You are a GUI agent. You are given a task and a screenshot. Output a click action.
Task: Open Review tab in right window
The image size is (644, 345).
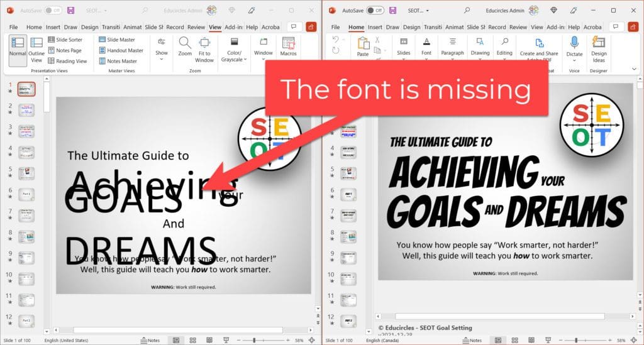click(518, 27)
